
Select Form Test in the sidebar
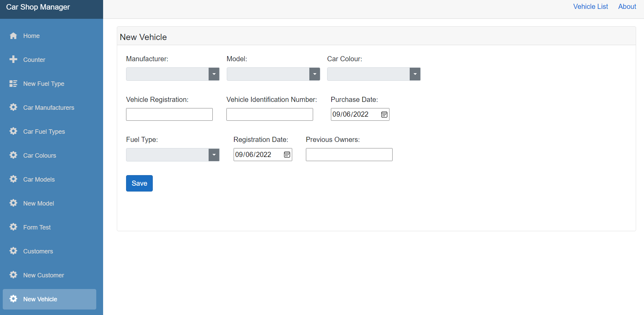37,227
